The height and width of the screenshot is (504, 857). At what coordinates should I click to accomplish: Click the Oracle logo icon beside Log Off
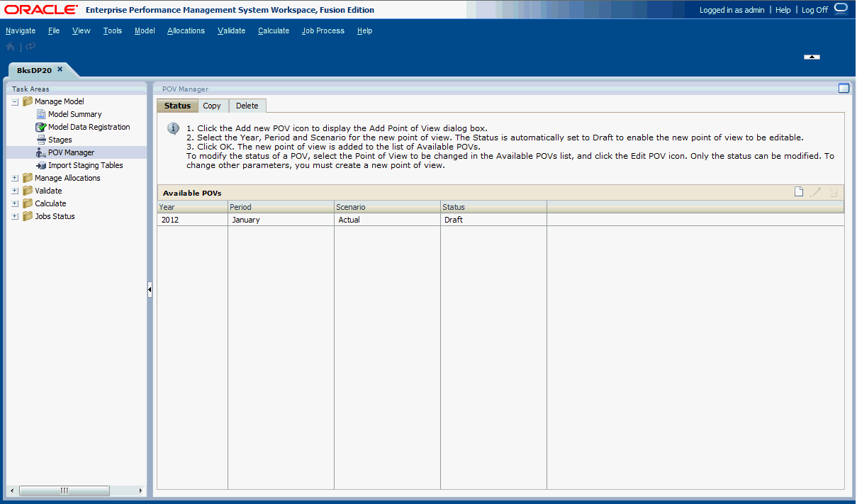point(841,9)
